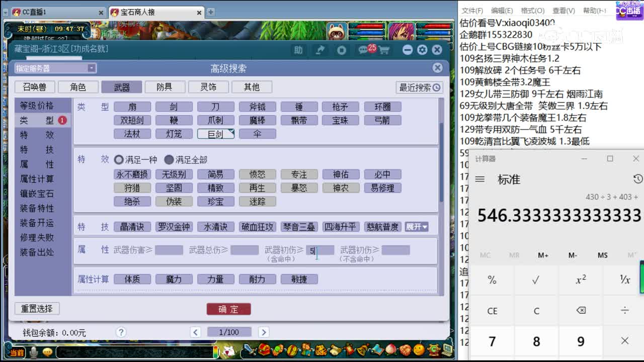
Task: Open 藏宝阁 settings gear icon
Action: (x=422, y=50)
